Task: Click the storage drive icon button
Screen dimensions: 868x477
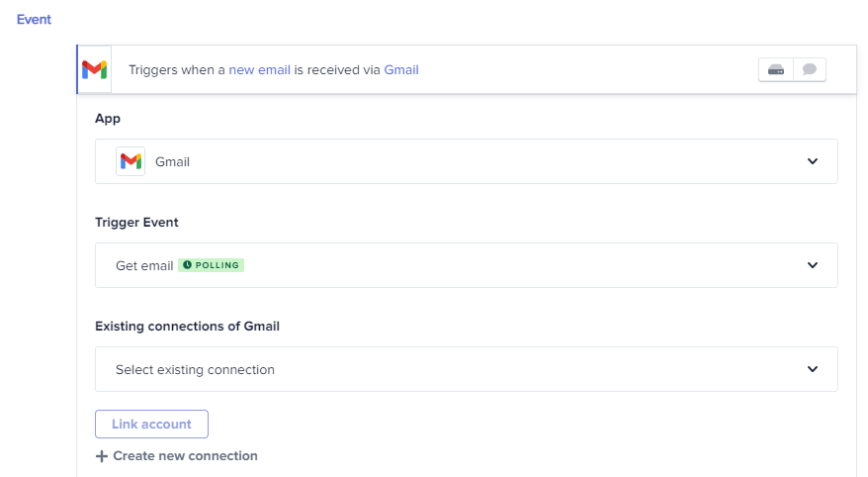Action: pos(775,70)
